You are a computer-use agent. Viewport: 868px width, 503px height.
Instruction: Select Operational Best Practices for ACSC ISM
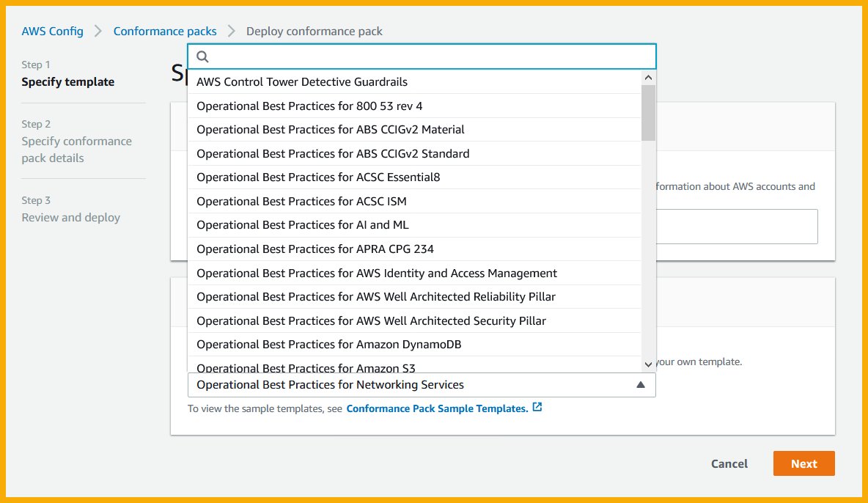(x=414, y=201)
